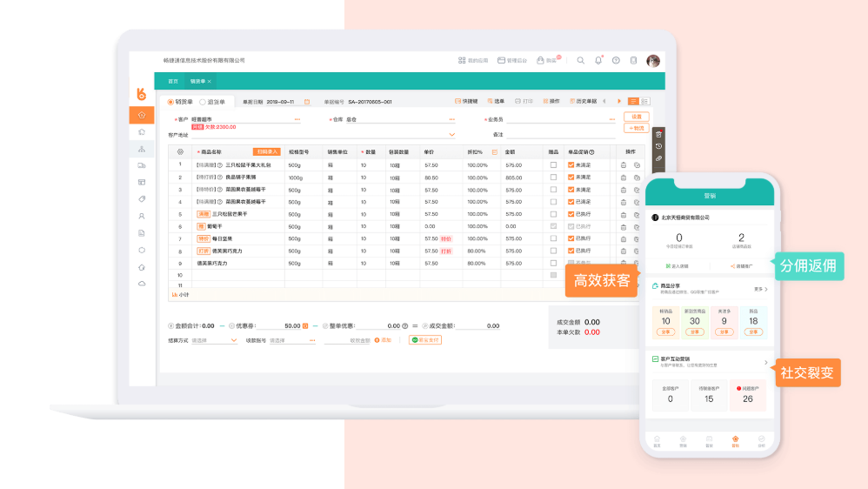This screenshot has width=868, height=489.
Task: Select the 销货单 radio button
Action: 171,102
